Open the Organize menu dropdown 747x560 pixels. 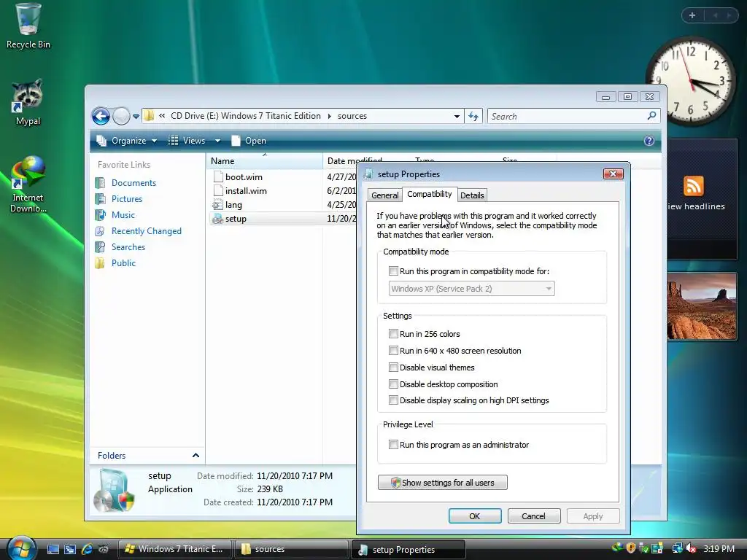[127, 141]
